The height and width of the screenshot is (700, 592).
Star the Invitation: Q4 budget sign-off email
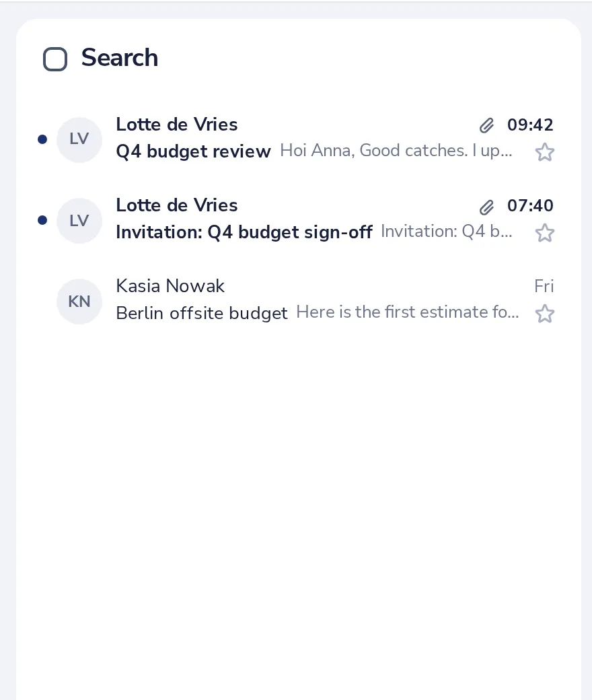pos(544,233)
